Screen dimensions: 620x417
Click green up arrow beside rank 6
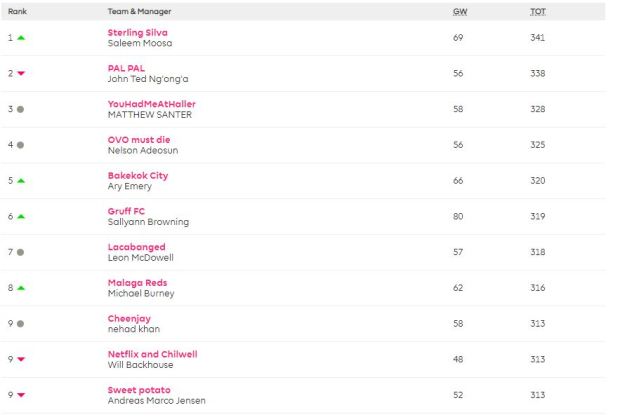(x=21, y=216)
